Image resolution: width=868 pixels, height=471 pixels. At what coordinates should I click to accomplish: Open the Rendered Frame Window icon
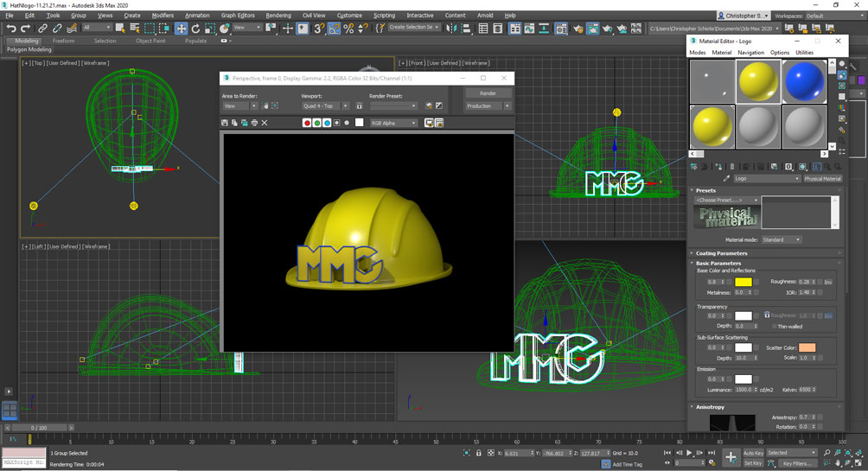point(592,29)
